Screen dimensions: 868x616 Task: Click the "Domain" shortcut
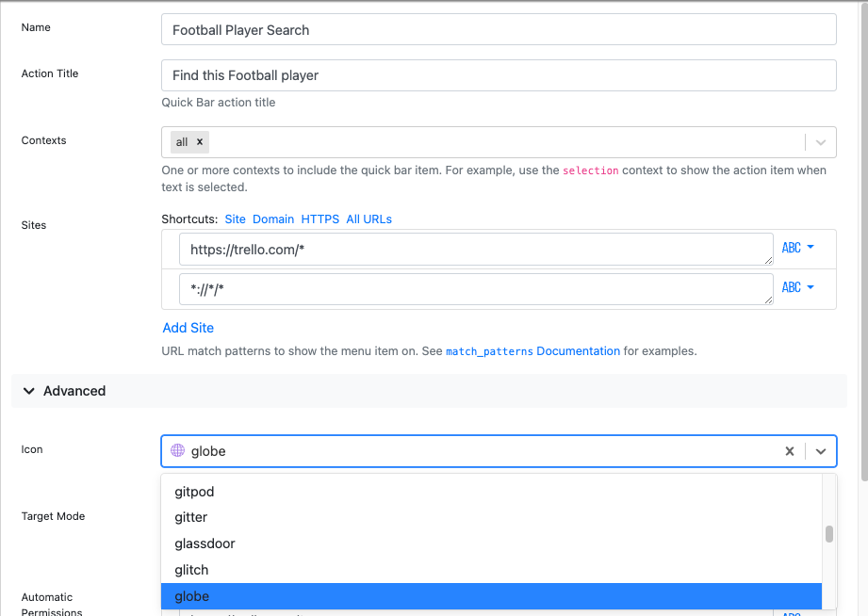pyautogui.click(x=273, y=219)
